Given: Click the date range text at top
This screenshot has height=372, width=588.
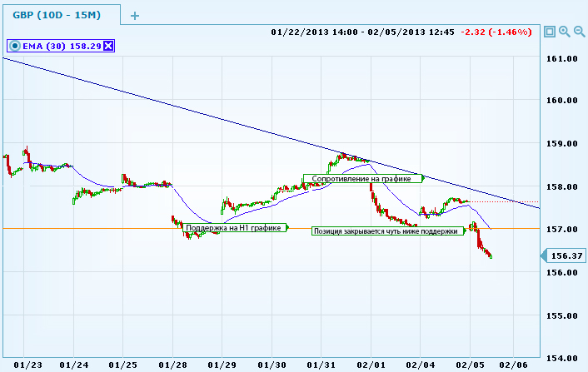Looking at the screenshot, I should point(362,32).
